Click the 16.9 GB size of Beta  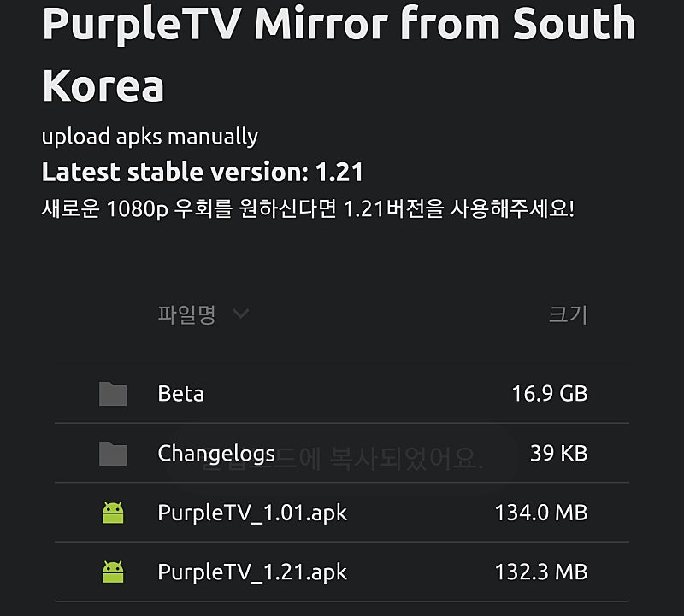click(x=549, y=394)
